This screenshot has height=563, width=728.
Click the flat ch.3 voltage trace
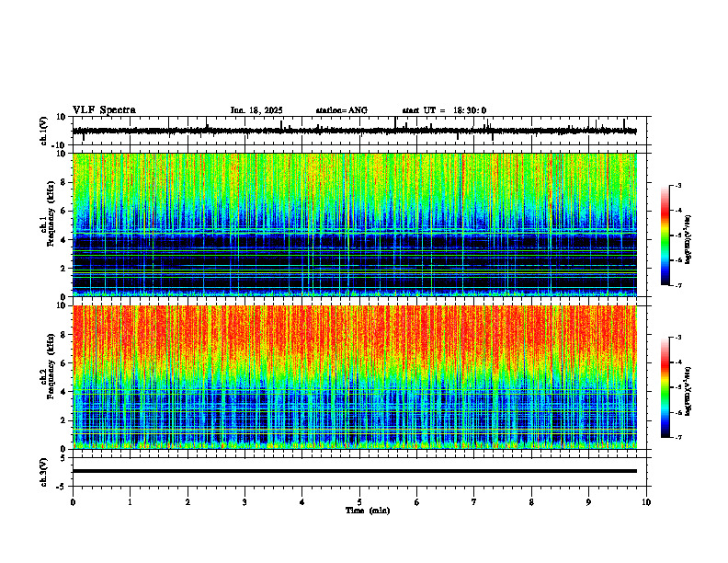(x=354, y=471)
